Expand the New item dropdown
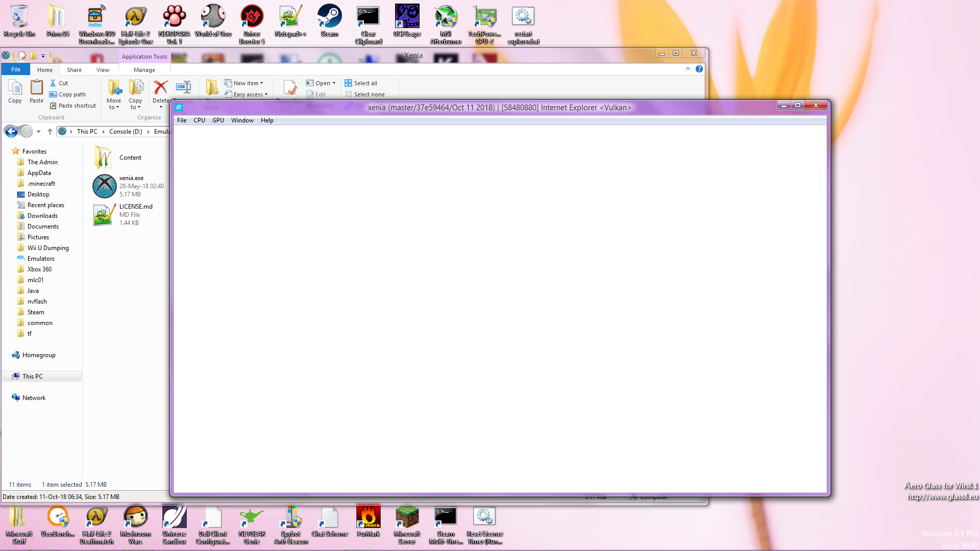The image size is (980, 551). coord(244,83)
